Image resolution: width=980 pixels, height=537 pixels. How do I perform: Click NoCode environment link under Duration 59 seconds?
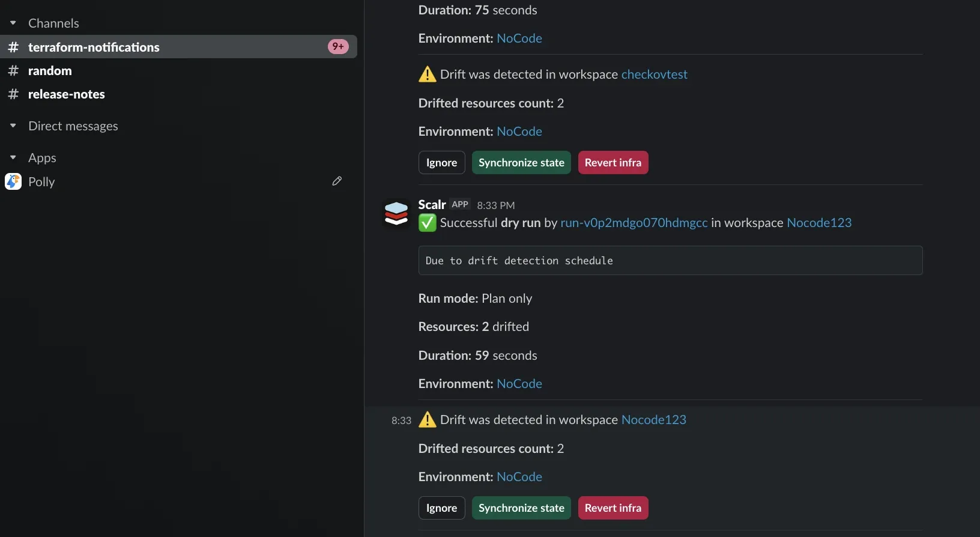tap(519, 384)
